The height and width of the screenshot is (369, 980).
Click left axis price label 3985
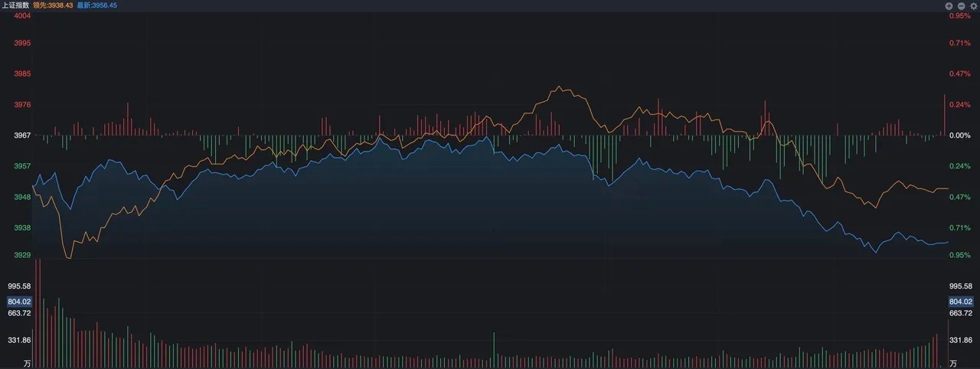(x=22, y=73)
